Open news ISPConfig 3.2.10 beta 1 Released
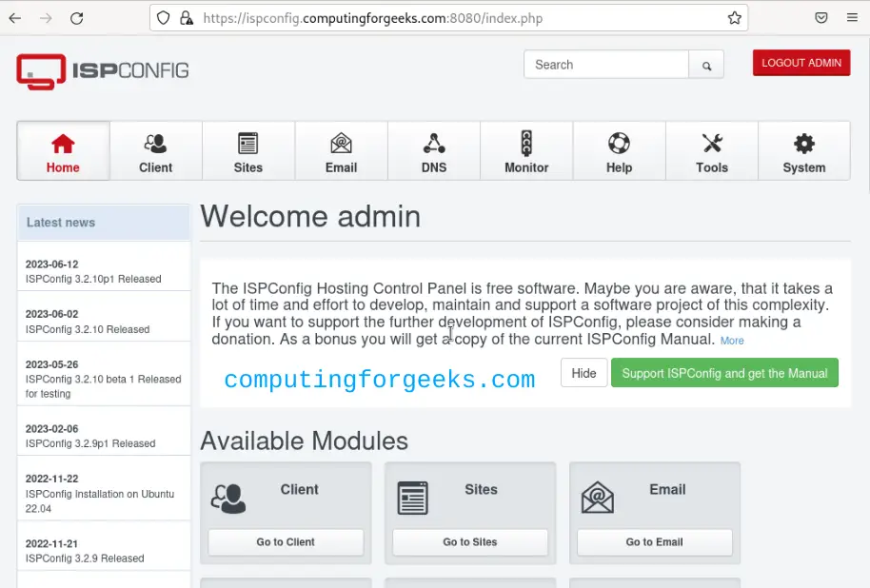 [x=103, y=386]
